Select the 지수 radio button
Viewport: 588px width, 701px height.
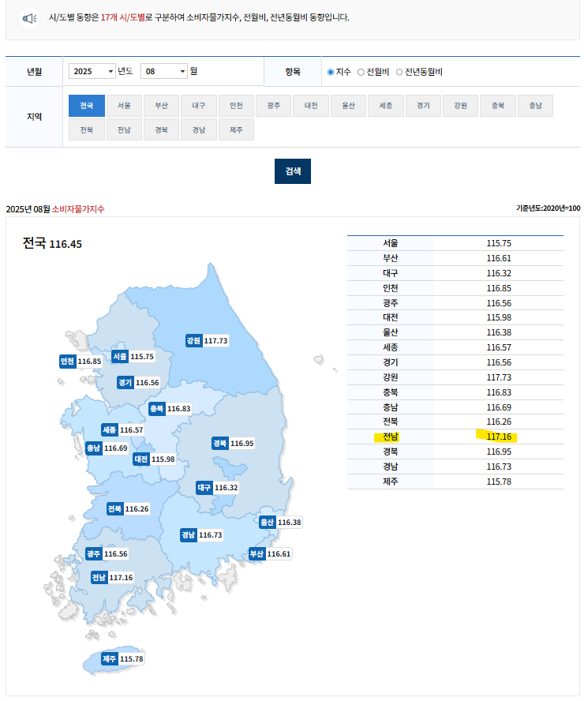point(331,72)
